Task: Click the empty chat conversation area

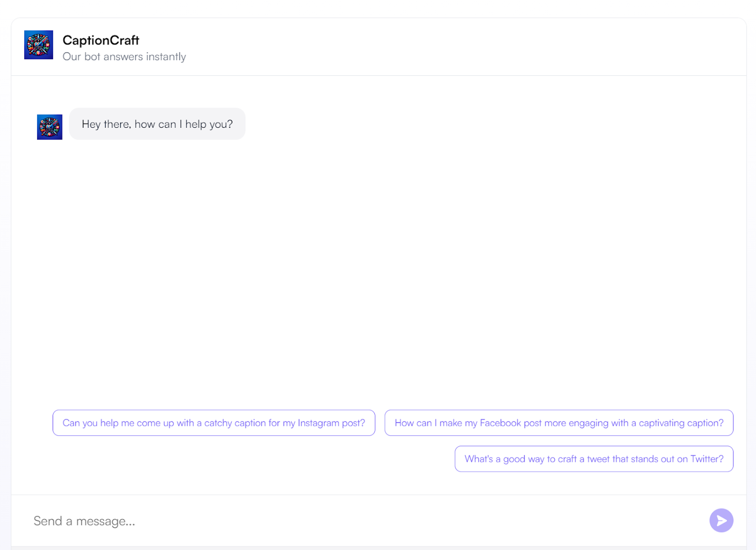Action: pos(378,265)
